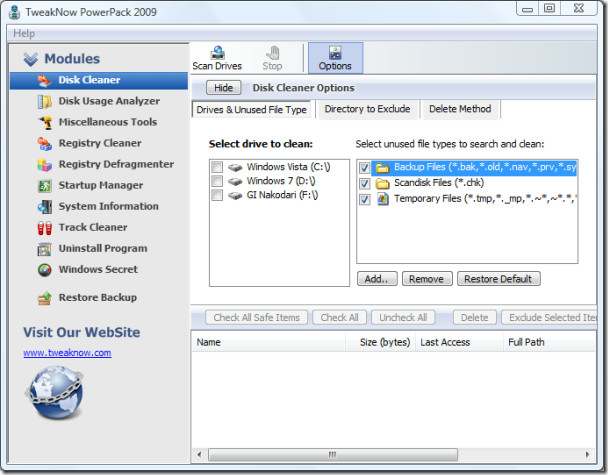The width and height of the screenshot is (608, 475).
Task: Open Registry Defragmenter module icon
Action: click(x=45, y=164)
